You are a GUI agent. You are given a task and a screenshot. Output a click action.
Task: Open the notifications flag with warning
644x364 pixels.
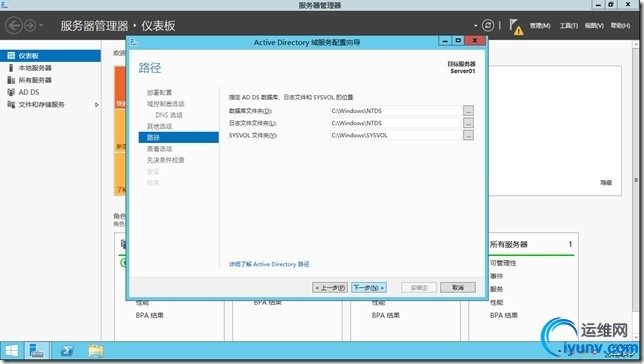[x=516, y=27]
